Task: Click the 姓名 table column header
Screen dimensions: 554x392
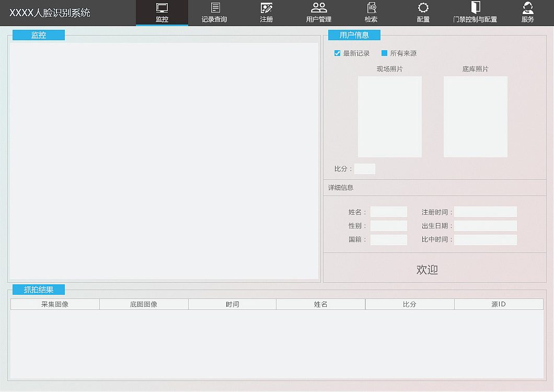Action: click(x=321, y=304)
